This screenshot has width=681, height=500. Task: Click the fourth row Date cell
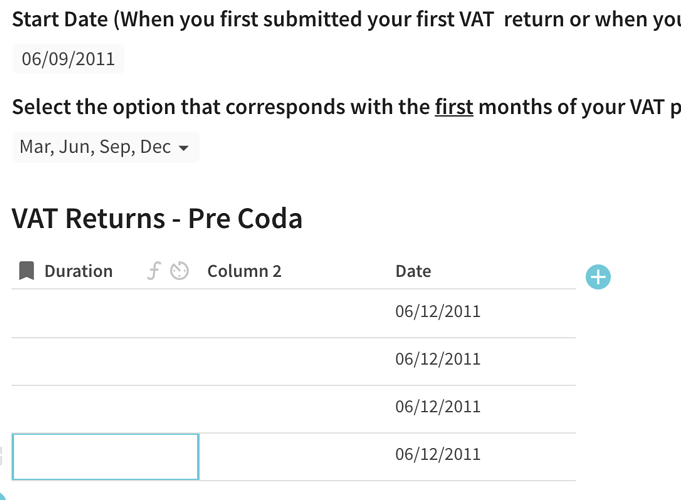pyautogui.click(x=438, y=455)
